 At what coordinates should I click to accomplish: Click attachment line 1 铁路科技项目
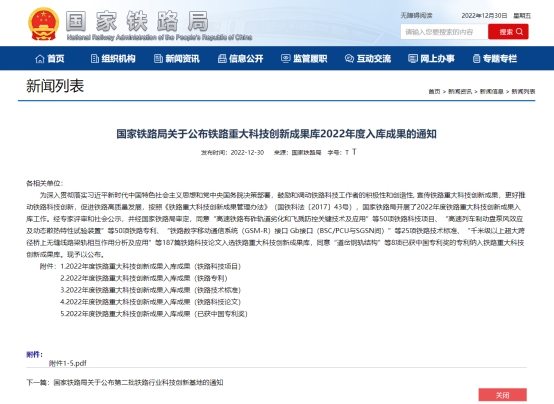point(151,267)
